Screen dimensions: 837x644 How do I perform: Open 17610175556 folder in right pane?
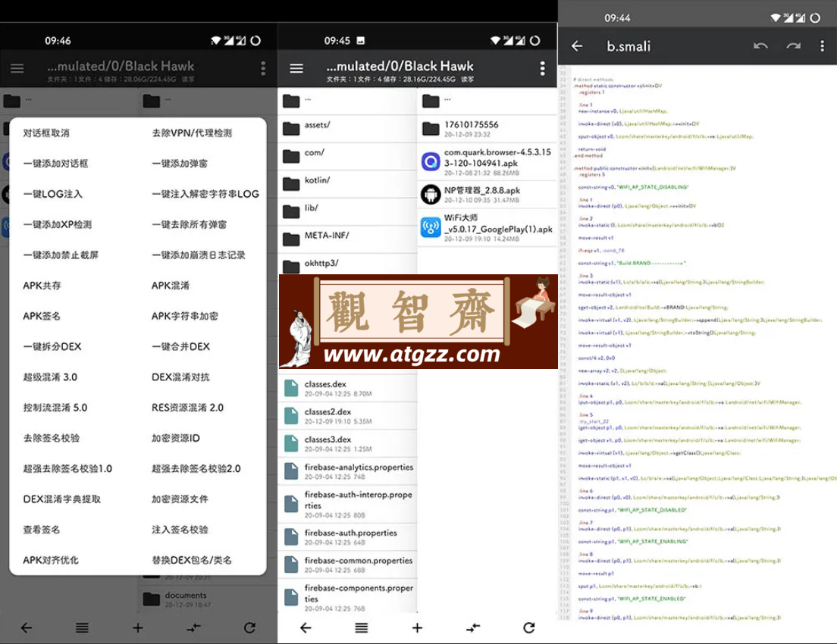click(487, 129)
